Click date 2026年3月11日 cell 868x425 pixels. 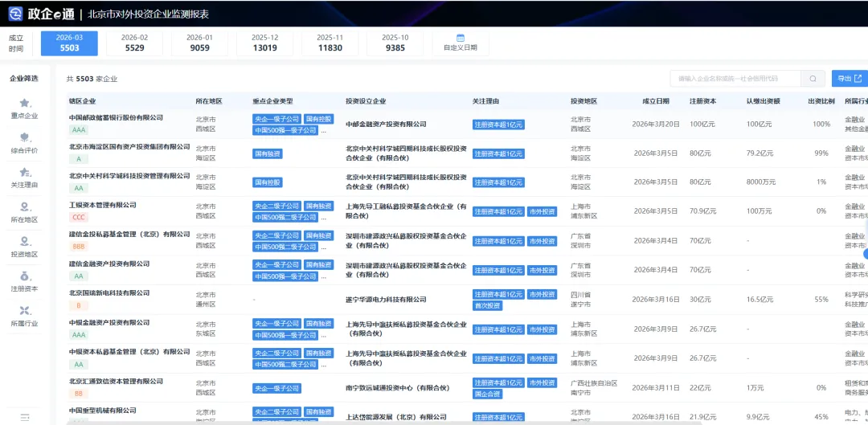tap(656, 387)
